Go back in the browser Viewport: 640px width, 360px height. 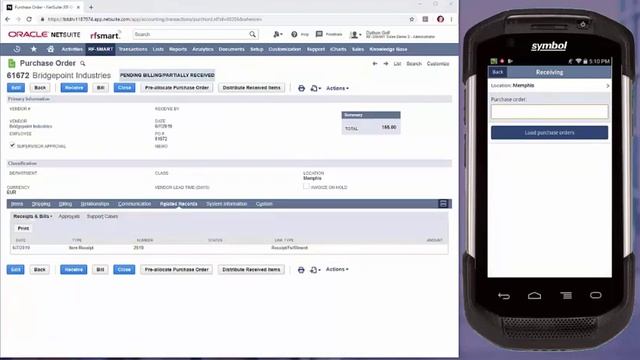pos(8,19)
